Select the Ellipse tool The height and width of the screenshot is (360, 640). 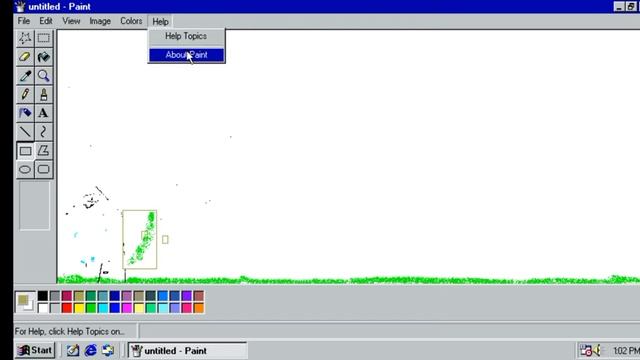coord(25,169)
